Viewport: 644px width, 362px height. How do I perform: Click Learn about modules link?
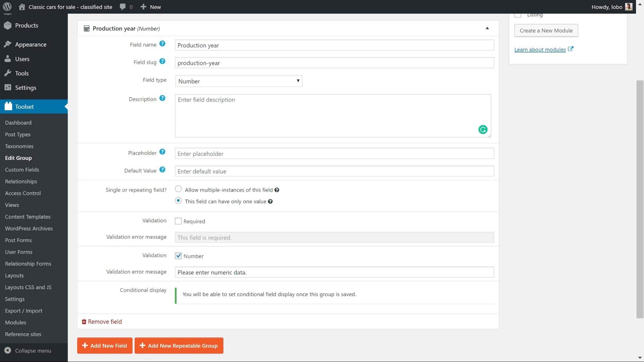point(543,49)
